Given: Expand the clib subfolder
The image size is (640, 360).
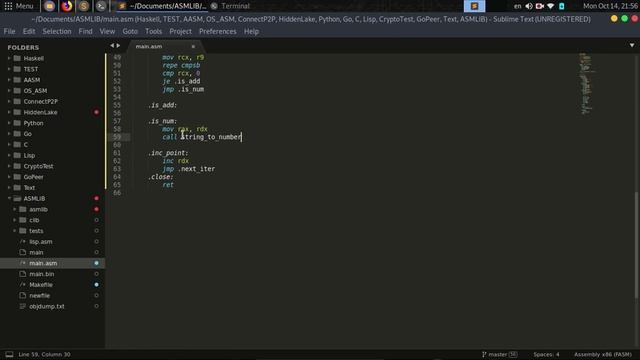Looking at the screenshot, I should tap(15, 220).
